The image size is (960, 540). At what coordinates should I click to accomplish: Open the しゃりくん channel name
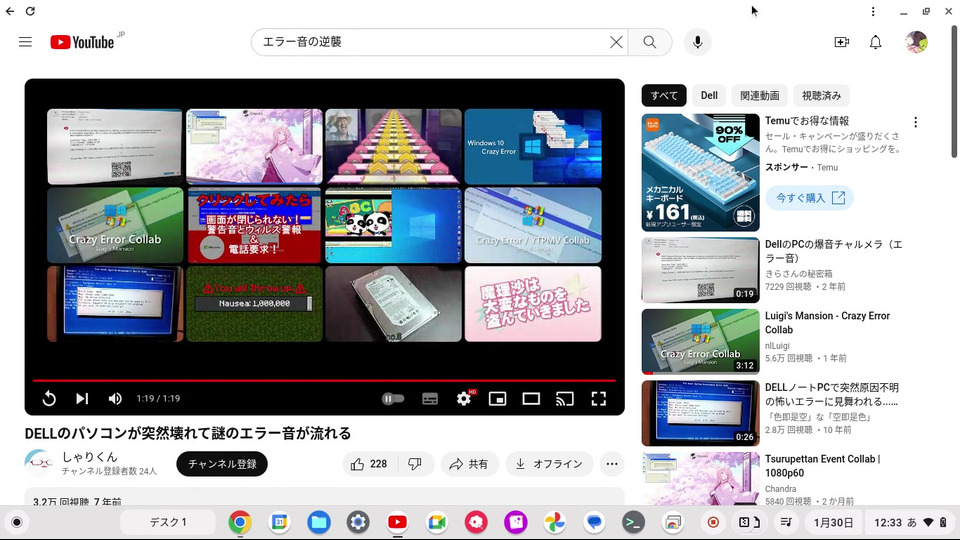pos(90,457)
